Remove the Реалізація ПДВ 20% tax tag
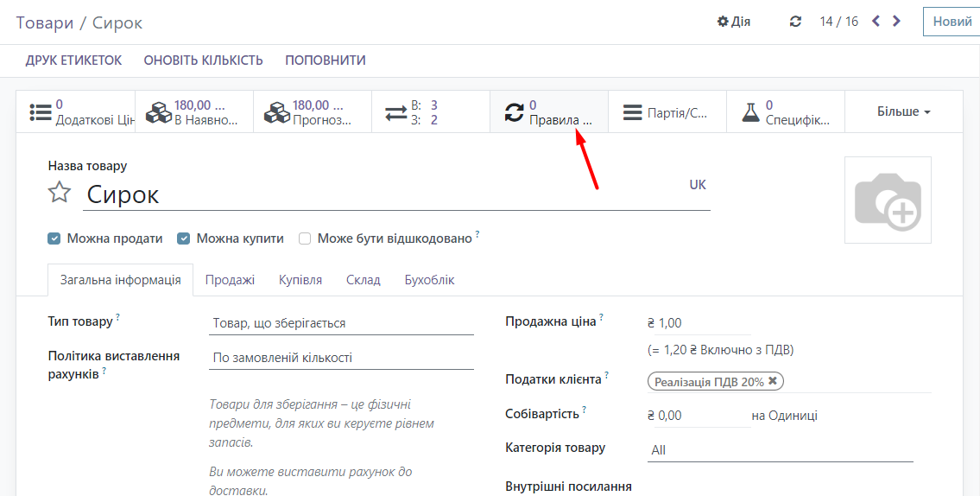 tap(773, 381)
